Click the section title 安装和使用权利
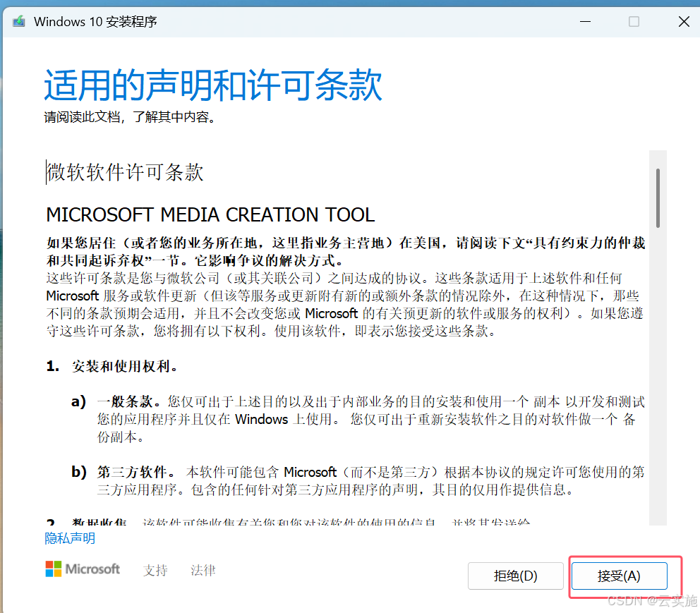 124,366
